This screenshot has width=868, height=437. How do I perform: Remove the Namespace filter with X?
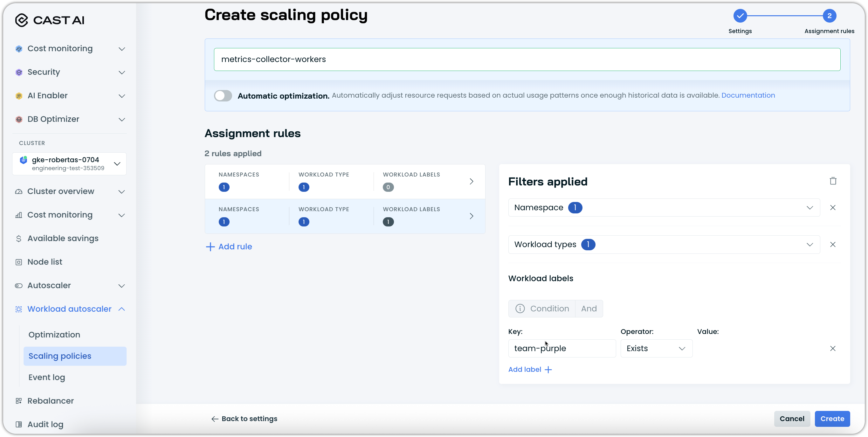point(833,208)
